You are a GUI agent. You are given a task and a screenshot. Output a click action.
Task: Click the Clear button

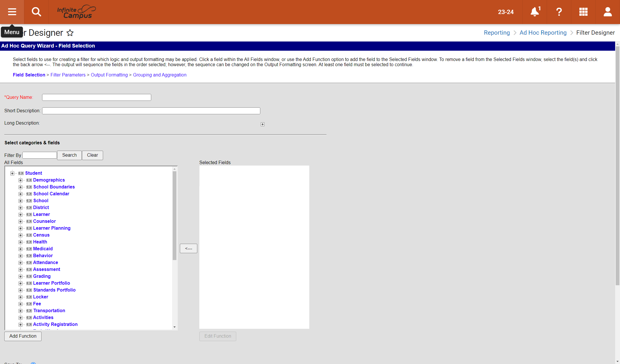(x=92, y=155)
